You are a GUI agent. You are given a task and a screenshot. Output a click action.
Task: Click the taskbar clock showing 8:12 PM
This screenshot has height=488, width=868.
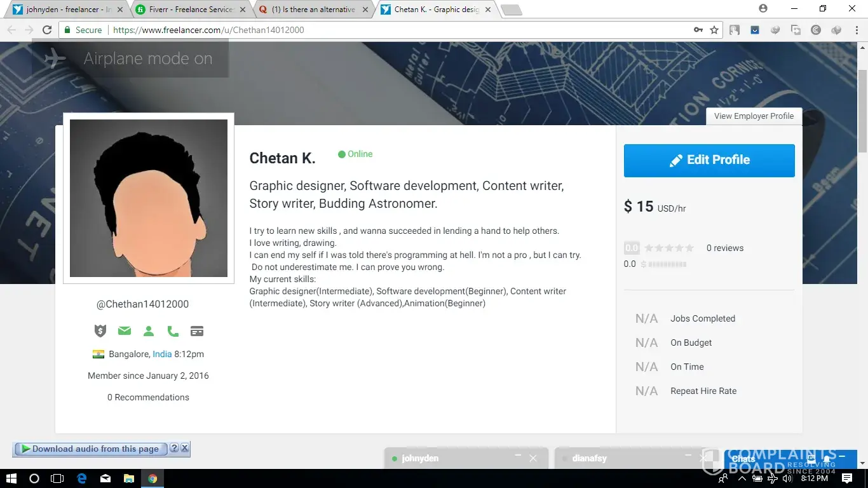click(x=814, y=478)
